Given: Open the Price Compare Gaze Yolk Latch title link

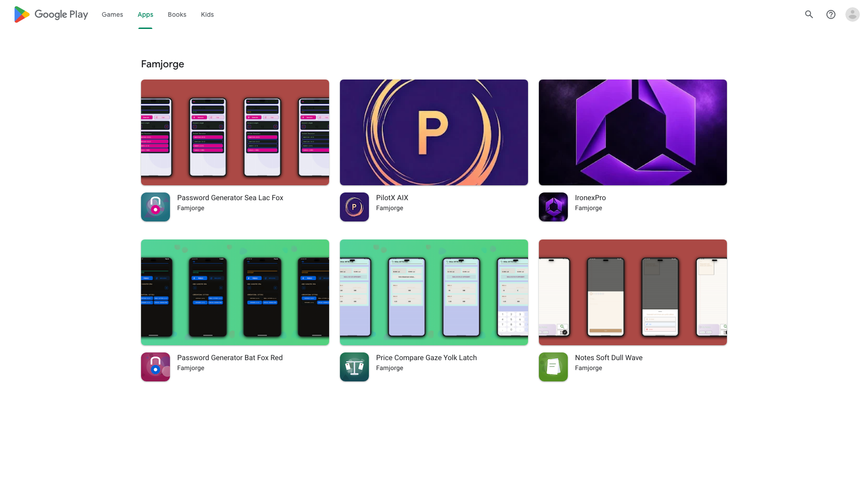Looking at the screenshot, I should point(427,358).
